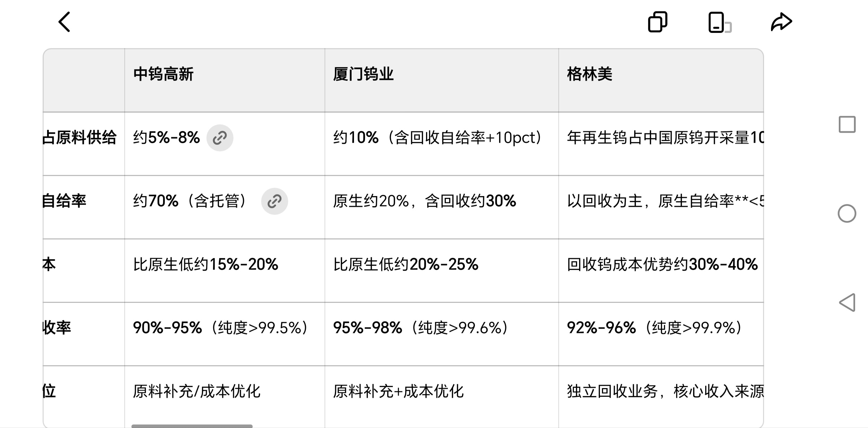Tap the cell 比原生低约15%-20%
Image resolution: width=868 pixels, height=428 pixels.
tap(205, 264)
